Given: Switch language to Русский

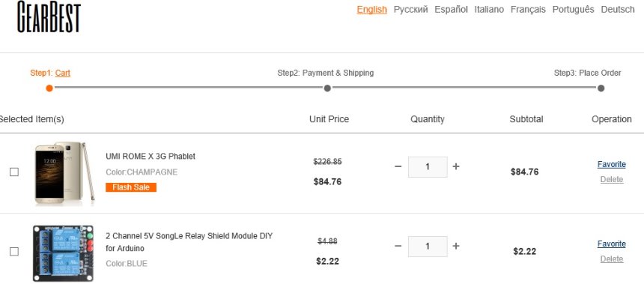Looking at the screenshot, I should click(x=410, y=10).
